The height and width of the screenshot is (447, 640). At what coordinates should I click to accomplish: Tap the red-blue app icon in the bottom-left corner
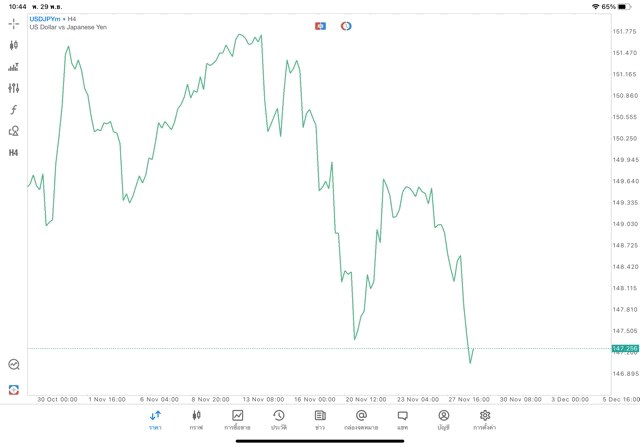[14, 389]
